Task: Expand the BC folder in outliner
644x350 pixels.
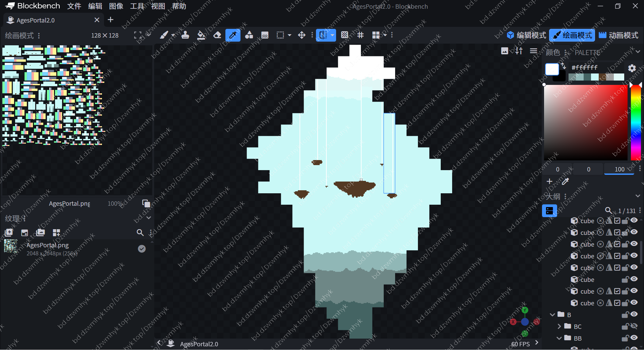Action: point(559,326)
